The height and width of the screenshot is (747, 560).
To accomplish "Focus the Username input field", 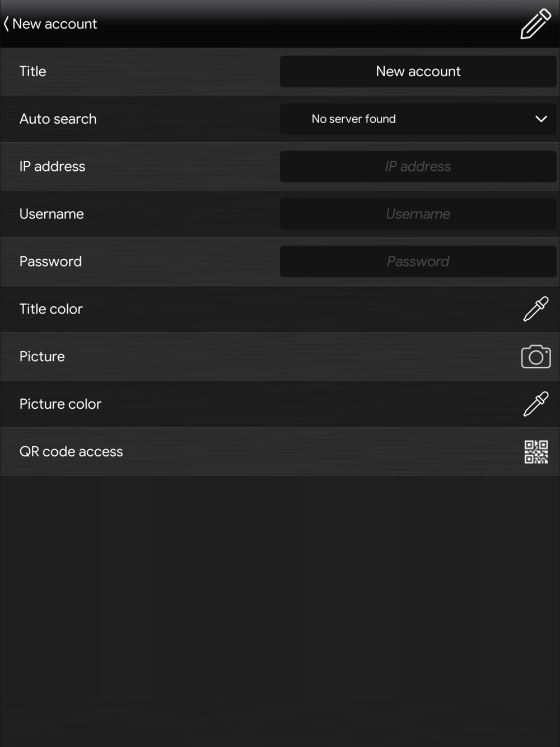I will (418, 214).
